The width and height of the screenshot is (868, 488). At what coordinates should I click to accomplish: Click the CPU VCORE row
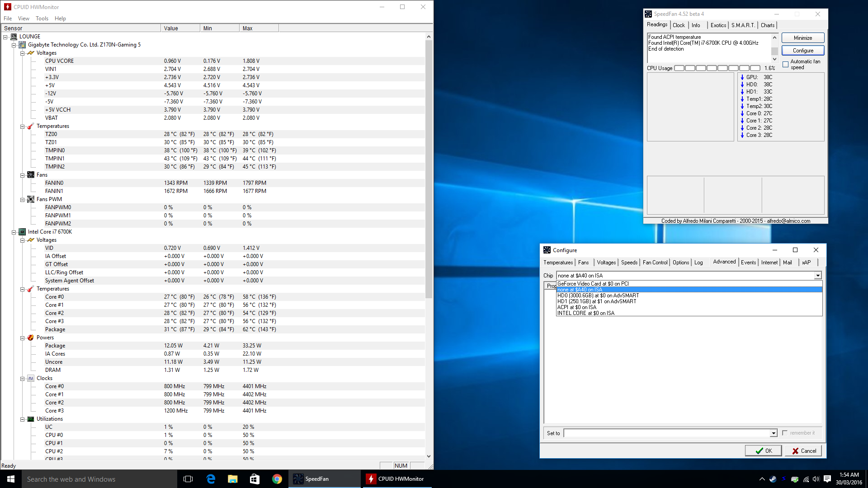tap(212, 61)
